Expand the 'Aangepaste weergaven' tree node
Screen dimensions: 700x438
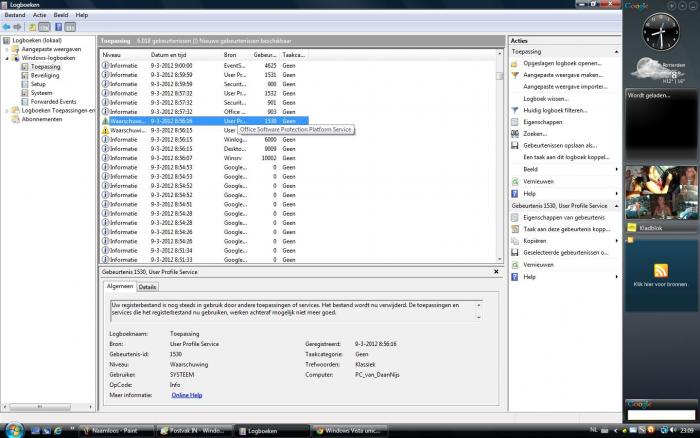point(5,49)
